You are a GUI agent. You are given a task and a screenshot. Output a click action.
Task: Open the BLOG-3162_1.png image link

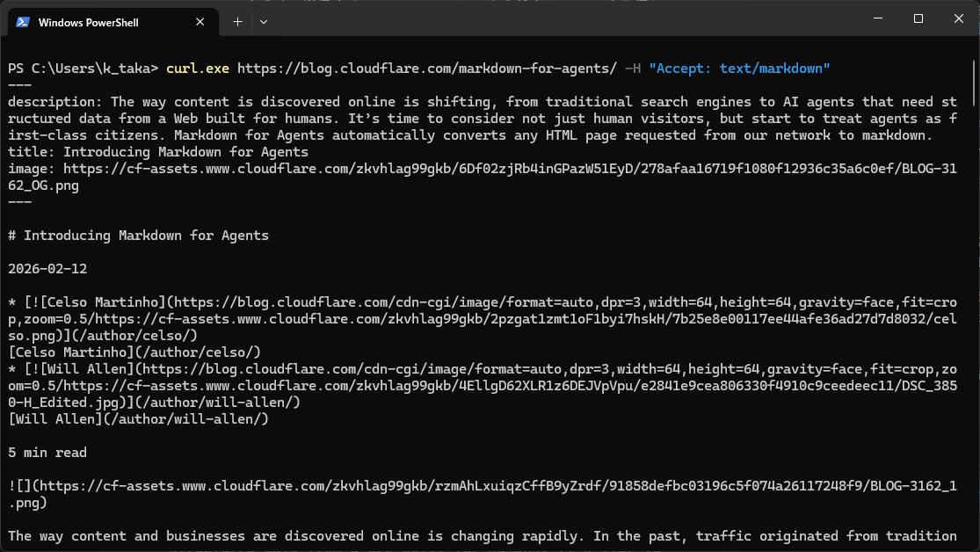coord(492,486)
